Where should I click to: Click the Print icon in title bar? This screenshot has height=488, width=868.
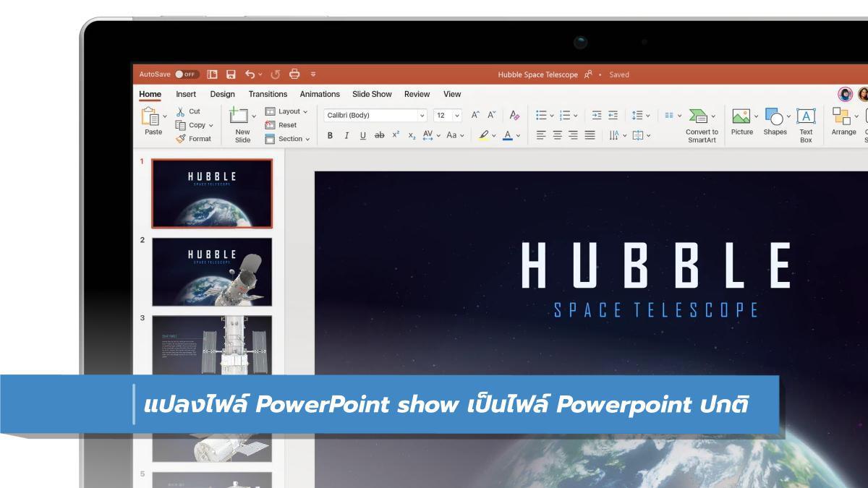[x=294, y=74]
